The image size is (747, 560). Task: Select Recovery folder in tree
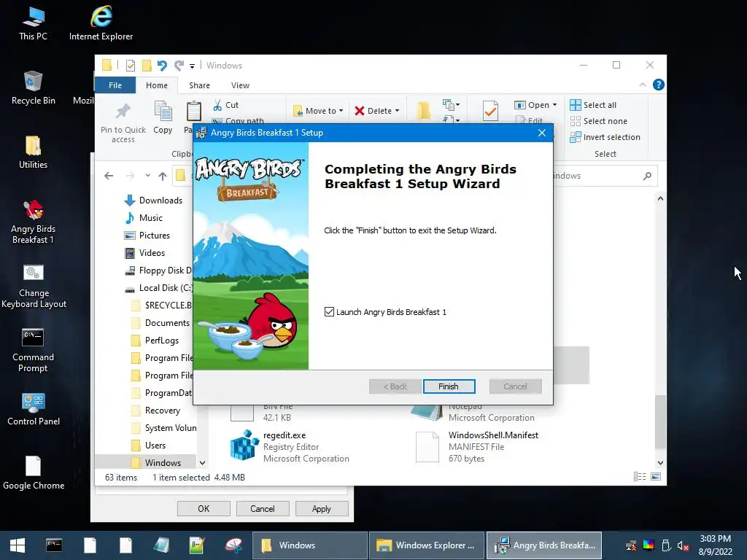tap(156, 411)
